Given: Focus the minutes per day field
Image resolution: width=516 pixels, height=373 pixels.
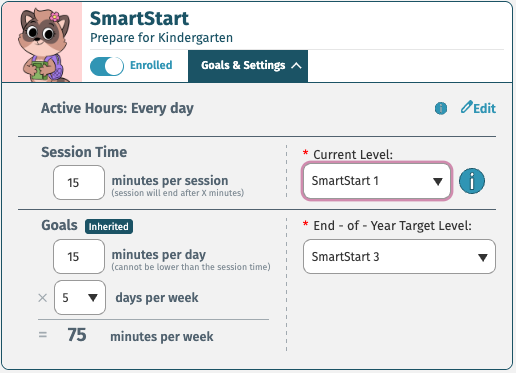Looking at the screenshot, I should 79,256.
